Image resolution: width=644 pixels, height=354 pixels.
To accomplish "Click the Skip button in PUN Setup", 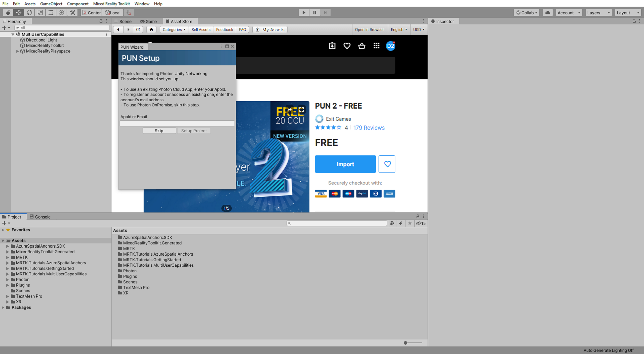I will [x=159, y=130].
